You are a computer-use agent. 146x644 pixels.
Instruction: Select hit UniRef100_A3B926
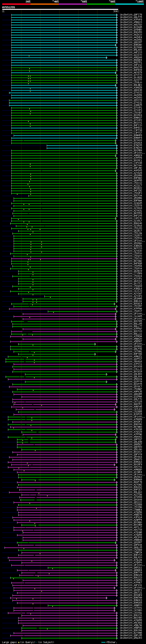pyautogui.click(x=131, y=246)
